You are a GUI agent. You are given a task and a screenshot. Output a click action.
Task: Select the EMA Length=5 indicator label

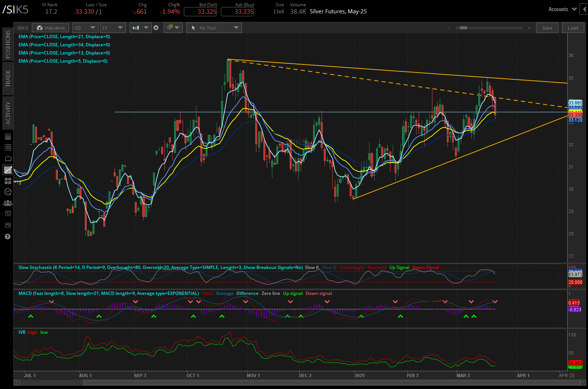[63, 61]
